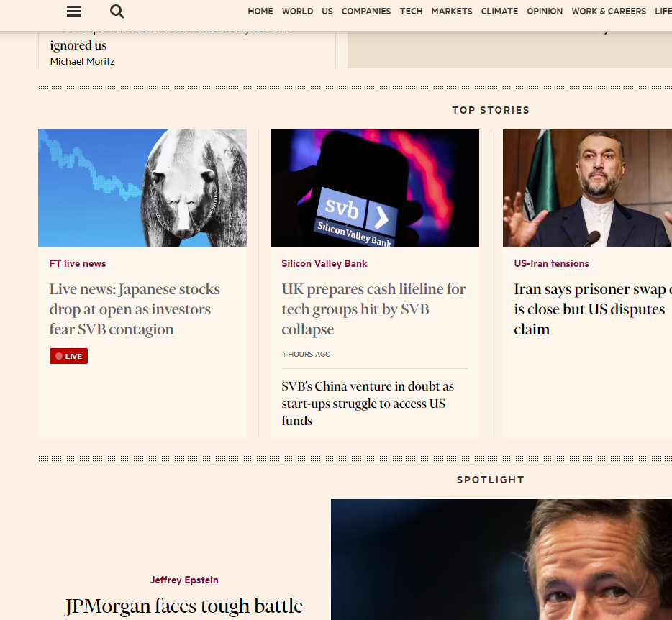Viewport: 672px width, 620px height.
Task: Go to the OPINION section
Action: pyautogui.click(x=545, y=11)
